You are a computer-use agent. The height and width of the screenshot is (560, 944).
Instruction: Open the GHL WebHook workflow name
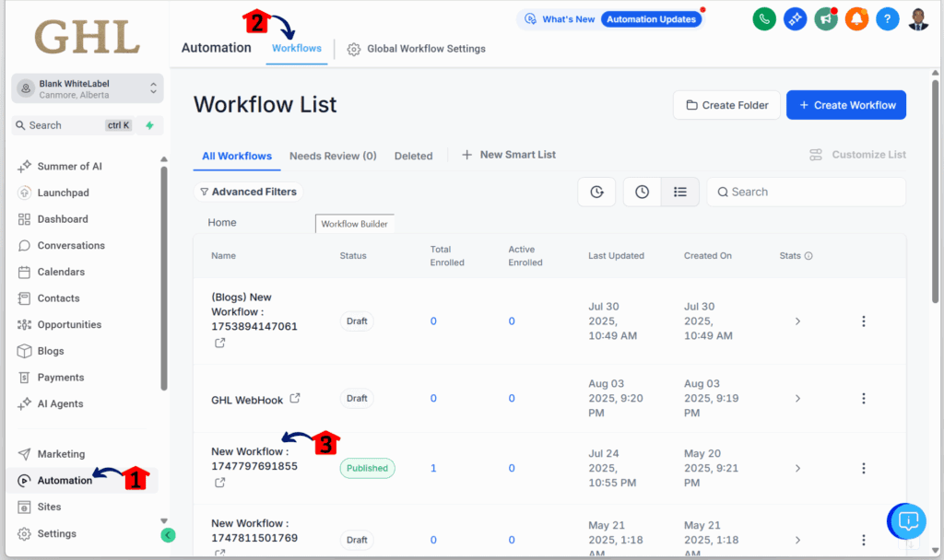pos(247,400)
